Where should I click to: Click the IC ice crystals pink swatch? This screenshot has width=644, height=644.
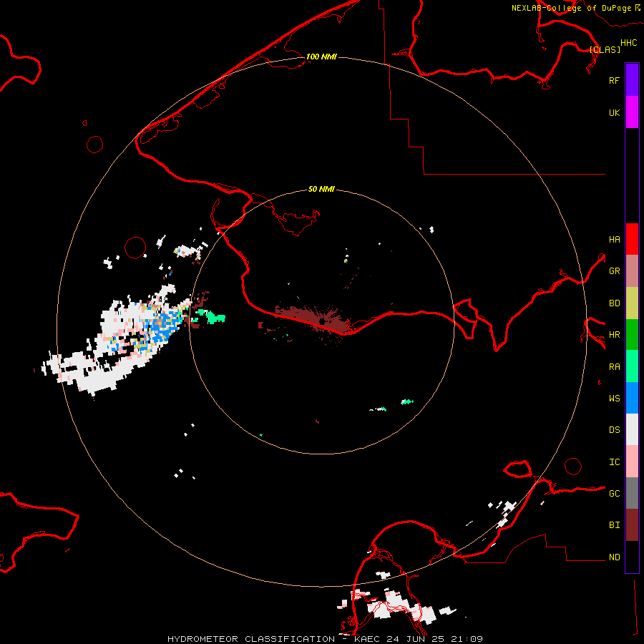632,462
